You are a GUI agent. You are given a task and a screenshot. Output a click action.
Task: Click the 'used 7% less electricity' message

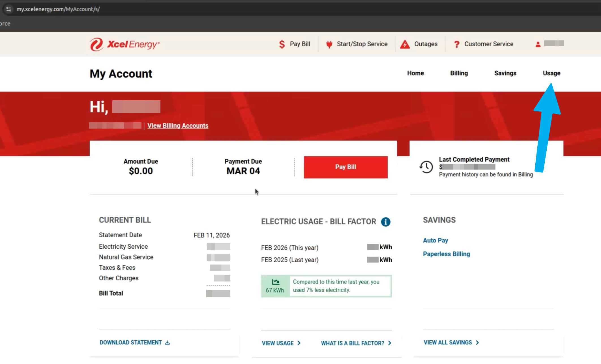tap(321, 290)
